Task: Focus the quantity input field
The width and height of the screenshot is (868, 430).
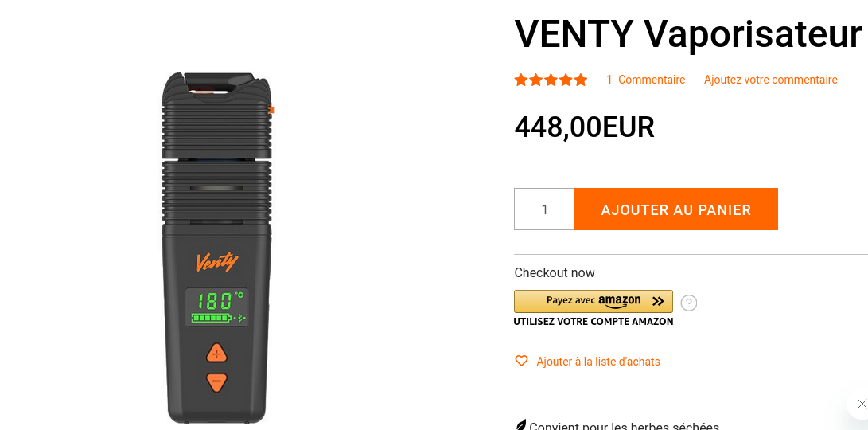Action: [x=545, y=209]
